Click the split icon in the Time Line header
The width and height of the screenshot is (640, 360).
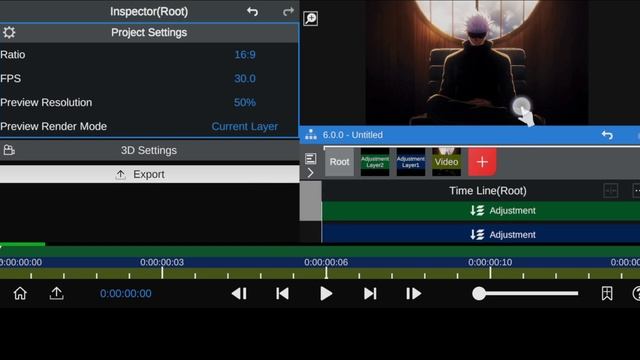pyautogui.click(x=611, y=191)
